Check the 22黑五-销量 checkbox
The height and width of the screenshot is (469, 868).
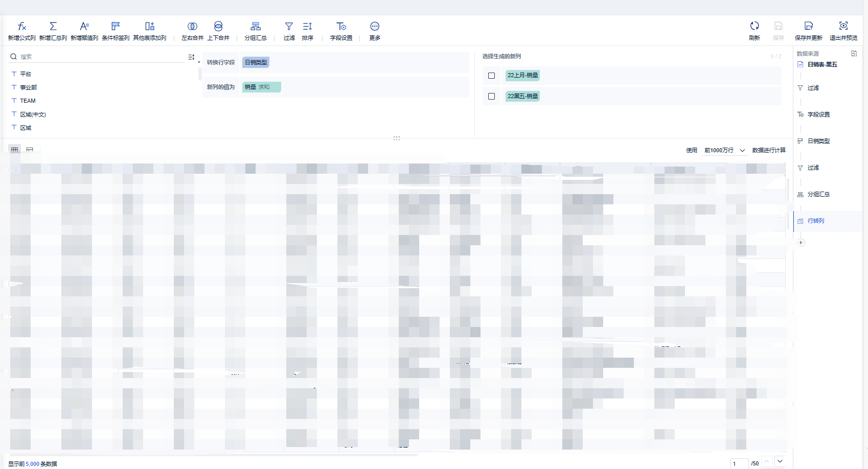491,96
